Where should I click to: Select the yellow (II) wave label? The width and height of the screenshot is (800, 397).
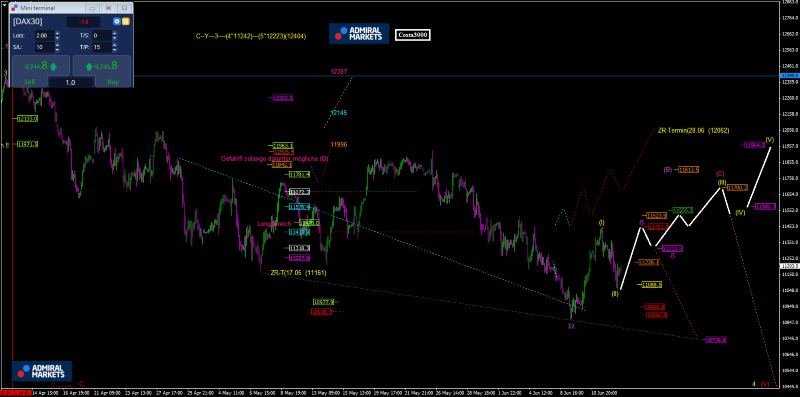(x=615, y=294)
